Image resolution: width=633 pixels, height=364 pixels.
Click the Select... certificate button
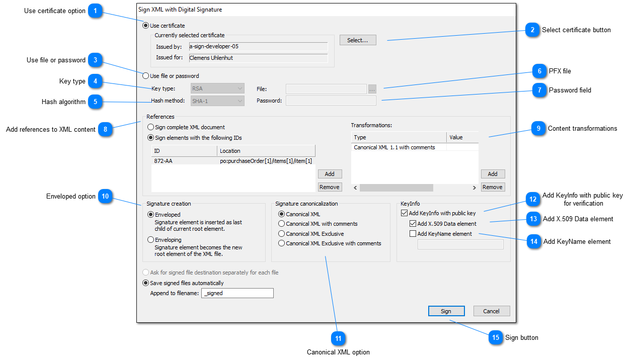click(358, 40)
